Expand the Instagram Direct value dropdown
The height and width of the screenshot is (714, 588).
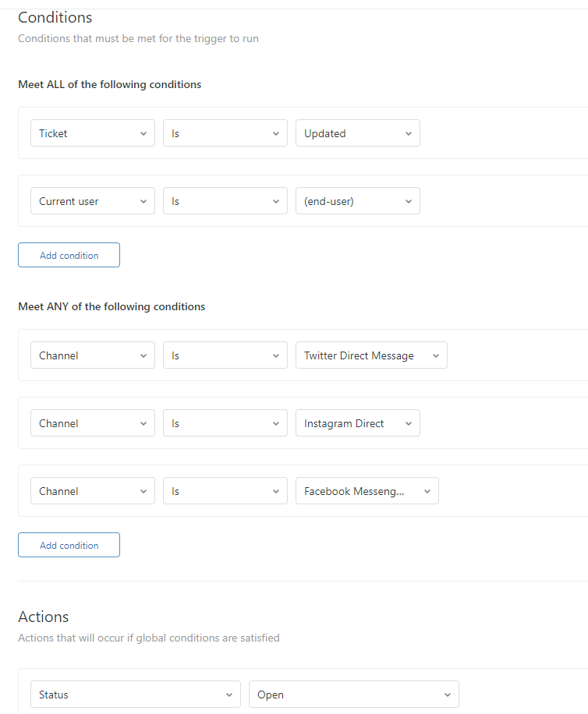click(357, 423)
